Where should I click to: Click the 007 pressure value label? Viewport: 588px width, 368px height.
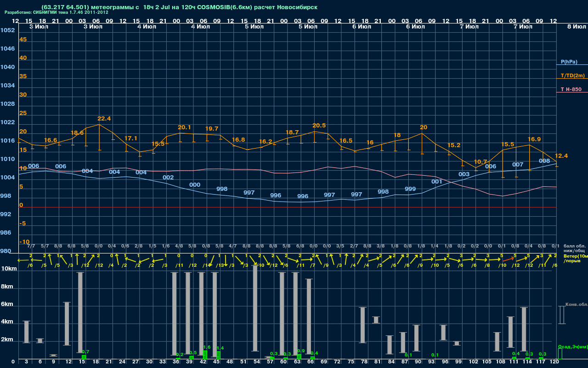coord(518,165)
